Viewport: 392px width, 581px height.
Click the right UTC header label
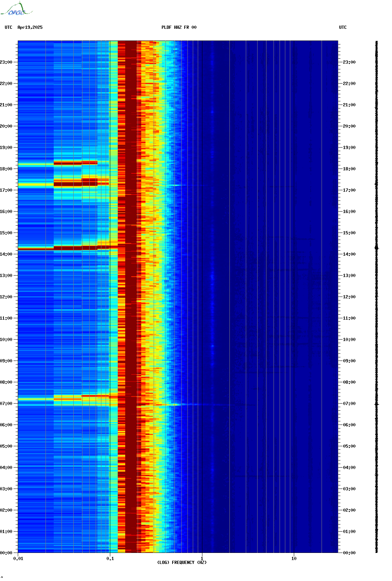point(343,27)
